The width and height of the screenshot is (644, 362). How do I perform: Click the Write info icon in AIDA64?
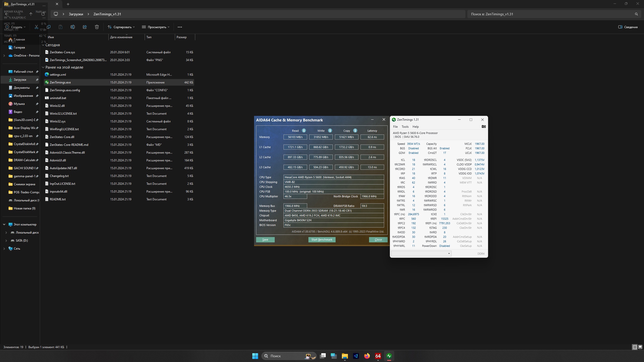tap(330, 130)
